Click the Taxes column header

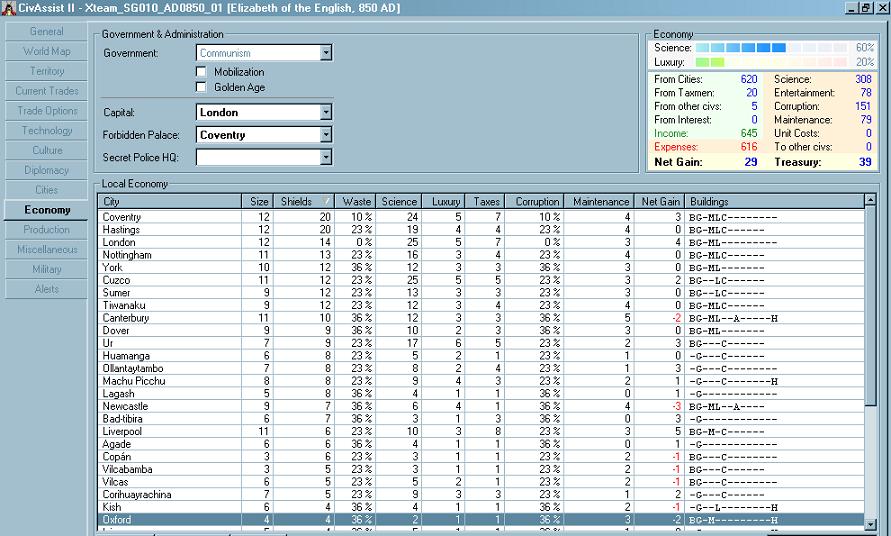[x=485, y=201]
